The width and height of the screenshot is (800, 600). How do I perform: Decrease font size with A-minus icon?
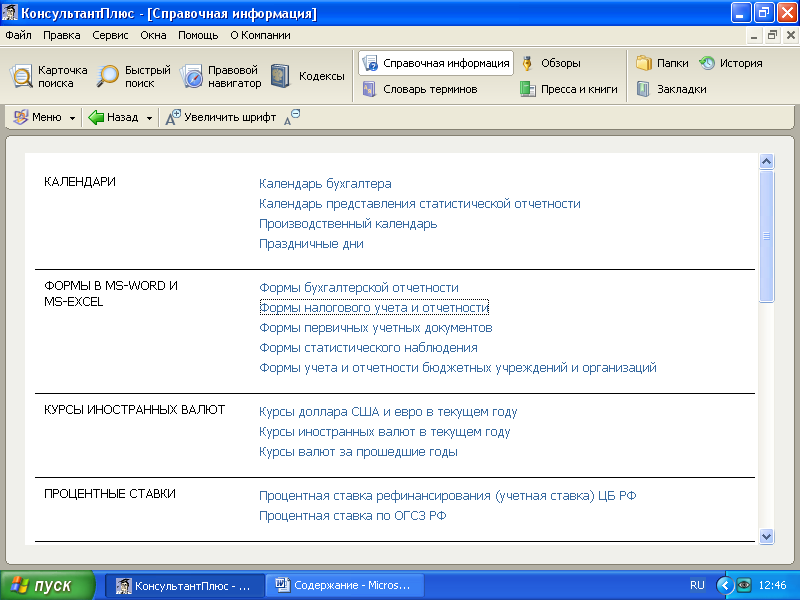tap(292, 117)
